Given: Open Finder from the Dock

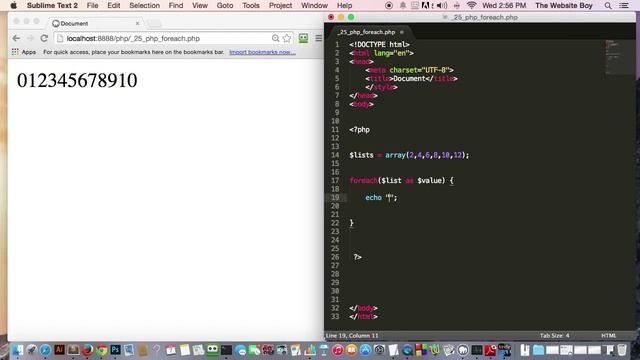Looking at the screenshot, I should (x=18, y=350).
